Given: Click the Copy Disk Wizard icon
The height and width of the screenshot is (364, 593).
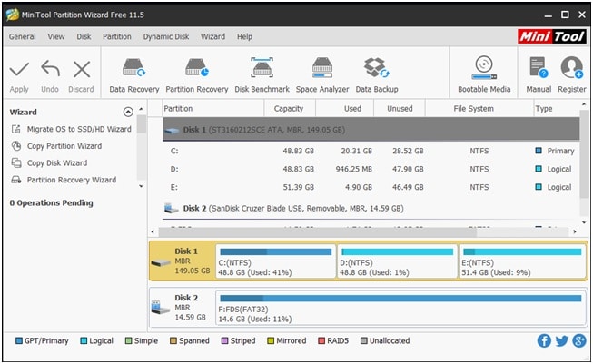Looking at the screenshot, I should [15, 162].
